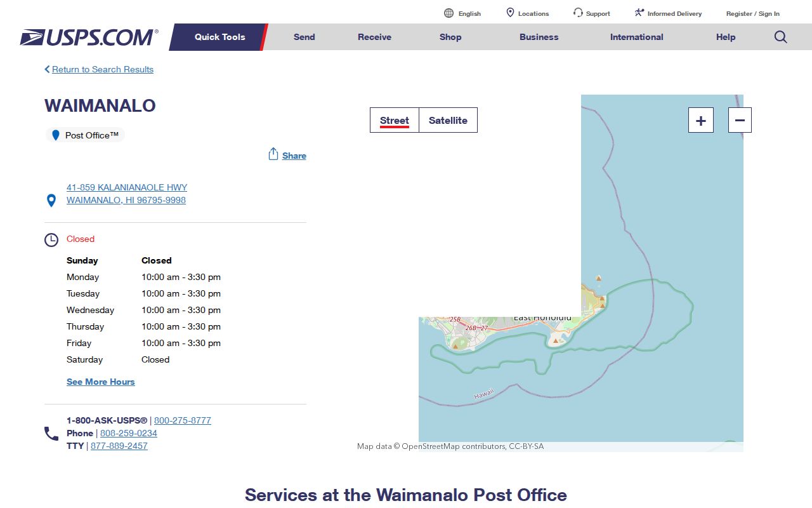This screenshot has width=812, height=508.
Task: Open the Send menu
Action: [304, 37]
